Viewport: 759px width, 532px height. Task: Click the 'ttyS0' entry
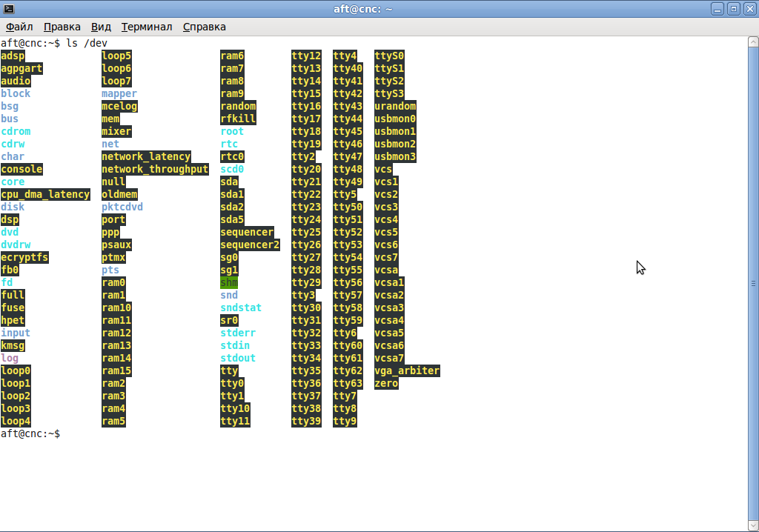click(x=390, y=56)
